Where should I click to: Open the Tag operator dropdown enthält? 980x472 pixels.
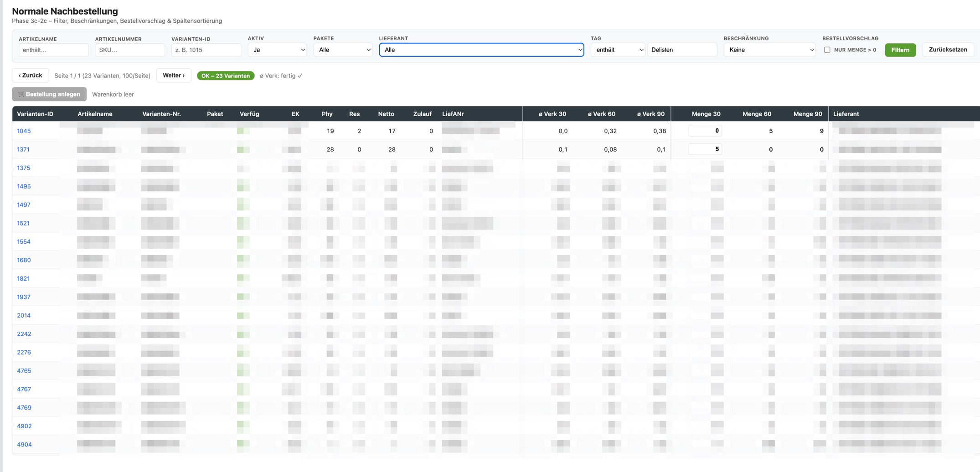(618, 50)
